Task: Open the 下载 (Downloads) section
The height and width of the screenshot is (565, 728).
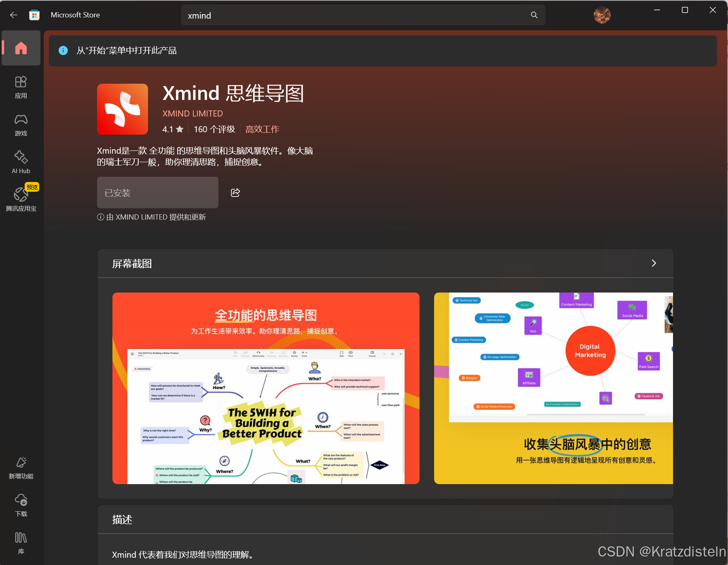Action: [x=21, y=505]
